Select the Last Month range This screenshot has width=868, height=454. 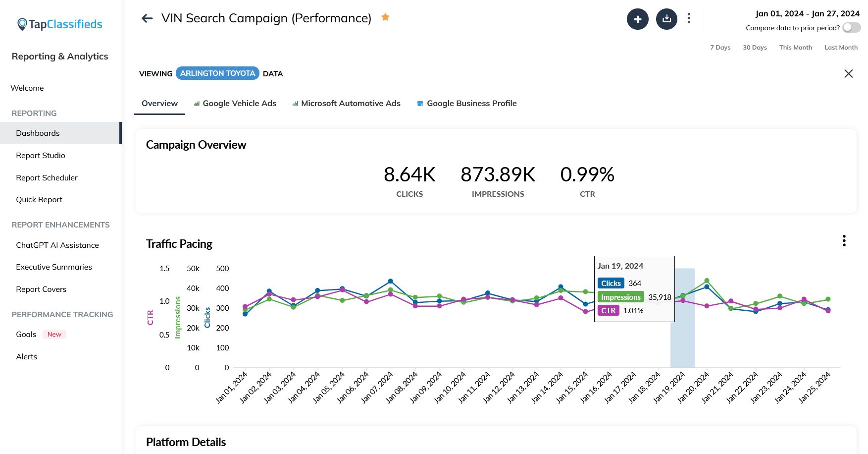pos(840,48)
